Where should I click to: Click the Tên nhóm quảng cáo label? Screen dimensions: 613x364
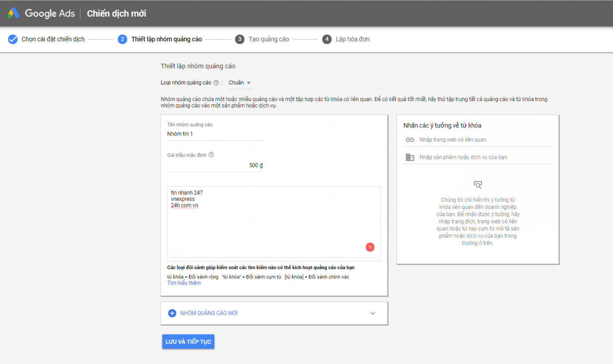[190, 124]
